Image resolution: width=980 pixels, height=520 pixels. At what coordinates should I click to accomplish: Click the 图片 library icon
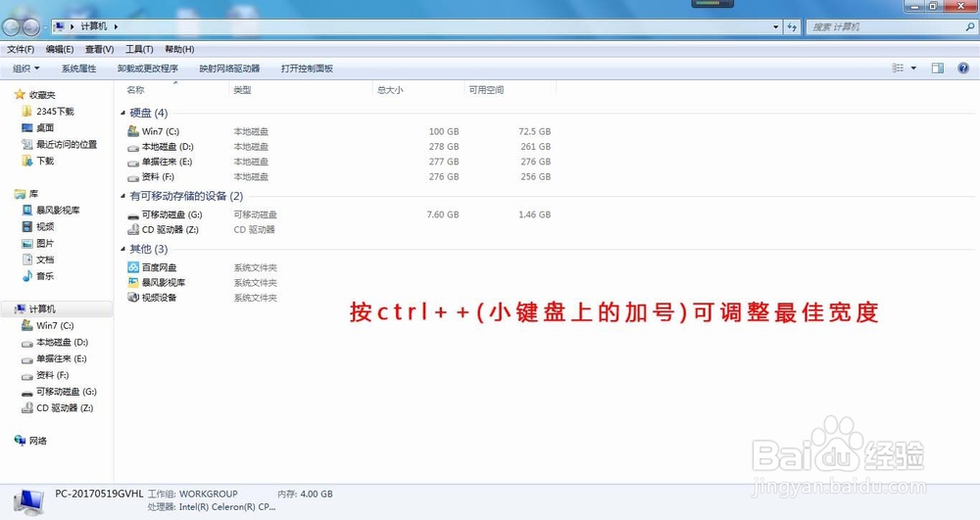[x=26, y=243]
